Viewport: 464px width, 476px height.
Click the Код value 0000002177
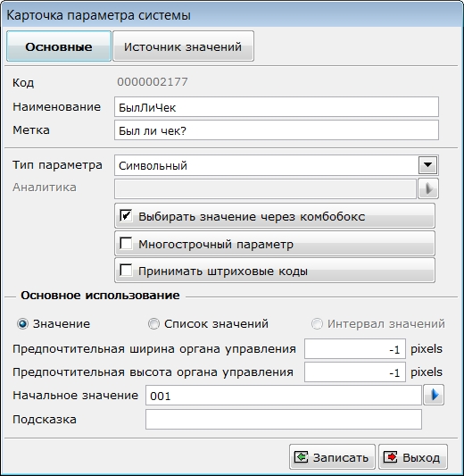click(153, 82)
